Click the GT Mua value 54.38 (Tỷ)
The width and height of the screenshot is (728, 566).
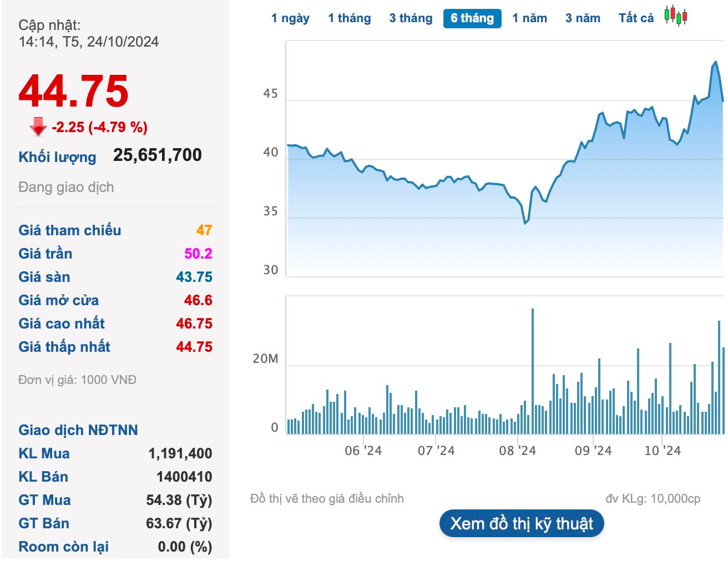[x=179, y=500]
